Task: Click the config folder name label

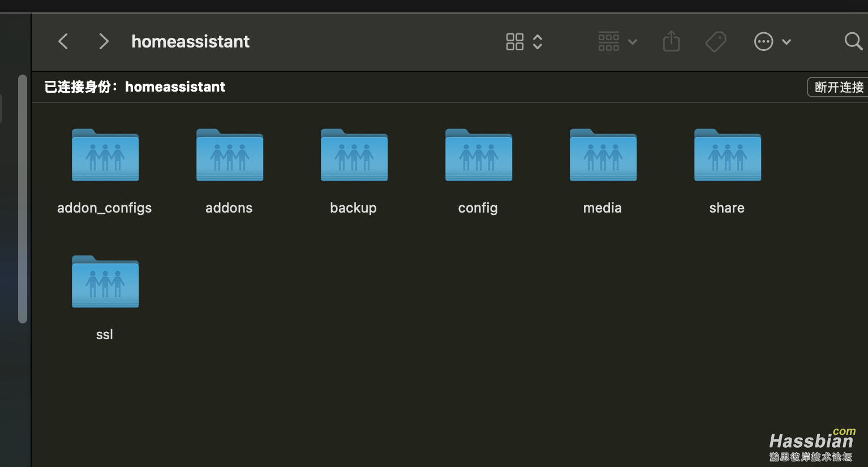Action: [x=478, y=208]
